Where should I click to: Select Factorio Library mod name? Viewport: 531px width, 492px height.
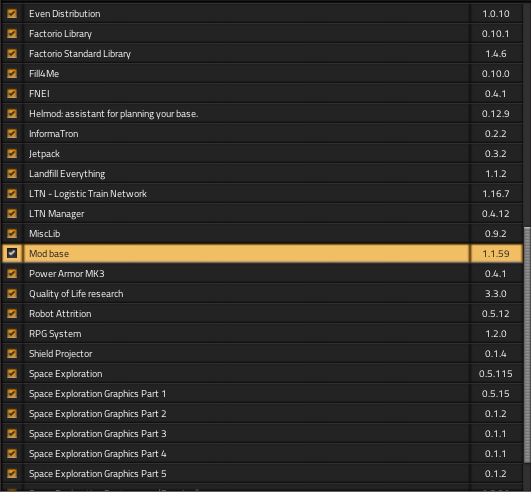click(x=60, y=34)
